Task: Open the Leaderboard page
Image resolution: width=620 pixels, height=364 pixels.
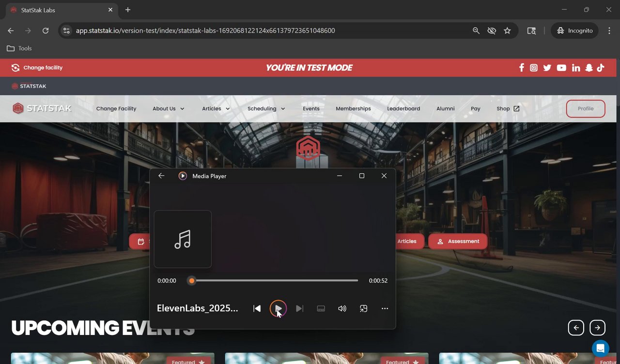Action: click(x=403, y=108)
